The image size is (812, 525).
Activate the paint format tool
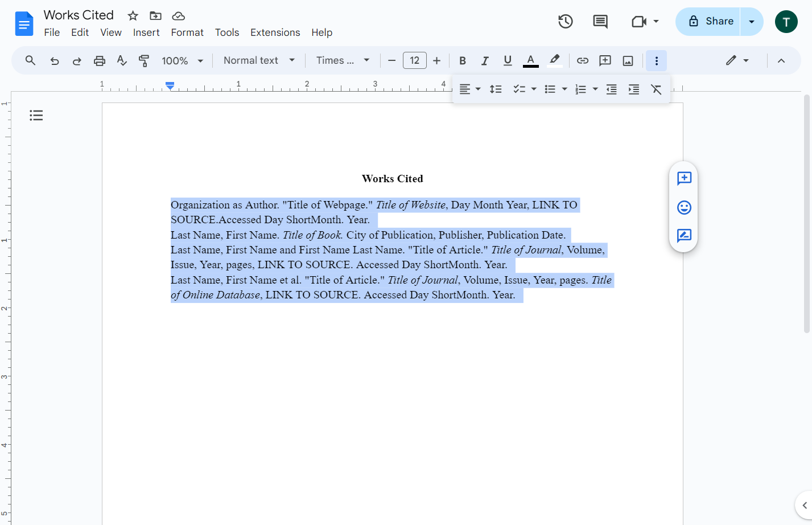coord(144,60)
